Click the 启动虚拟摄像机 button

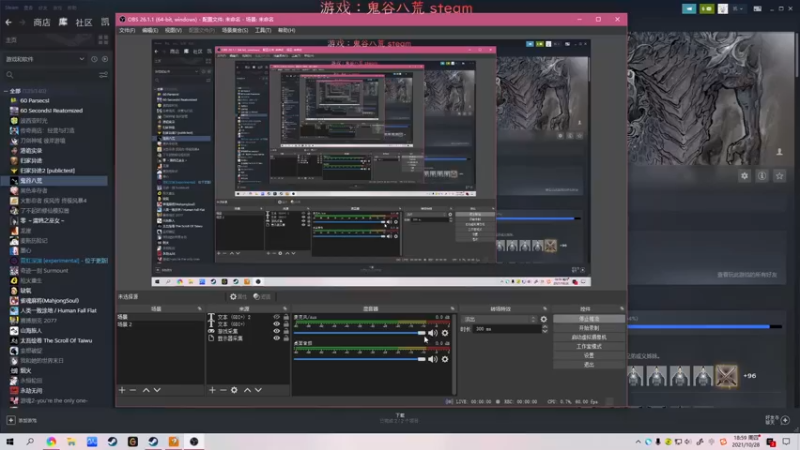(589, 337)
